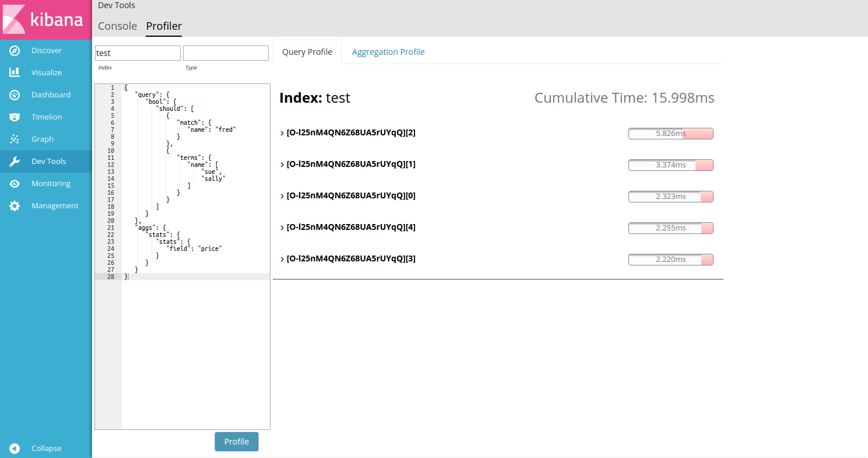This screenshot has width=868, height=458.
Task: Select the Visualize sidebar icon
Action: (x=47, y=72)
